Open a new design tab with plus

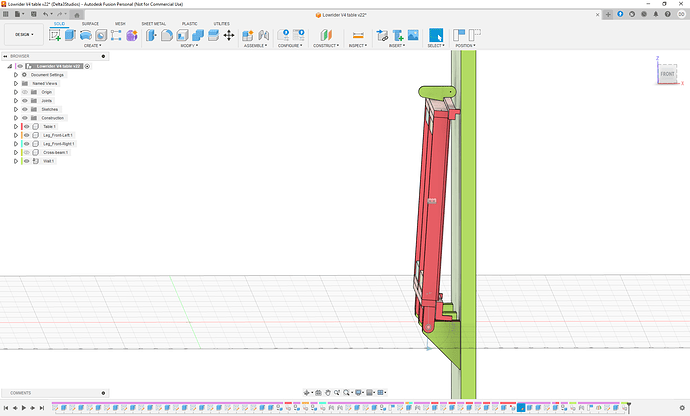[608, 15]
